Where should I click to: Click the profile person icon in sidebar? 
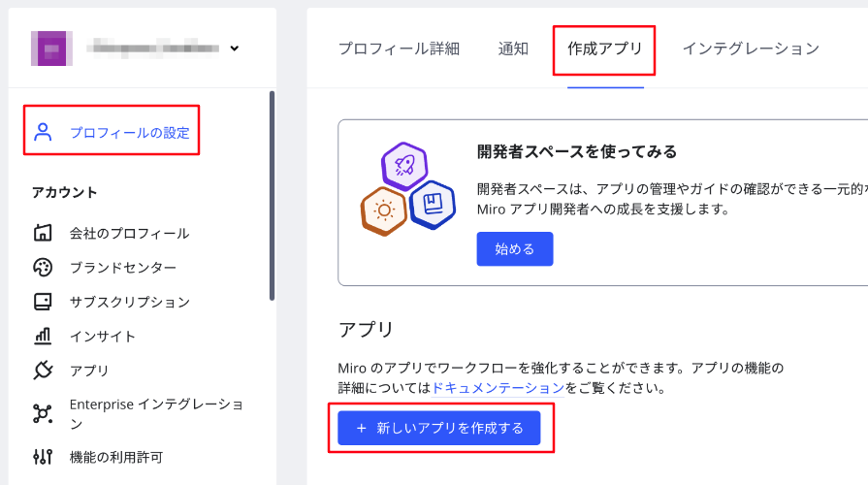(x=43, y=132)
